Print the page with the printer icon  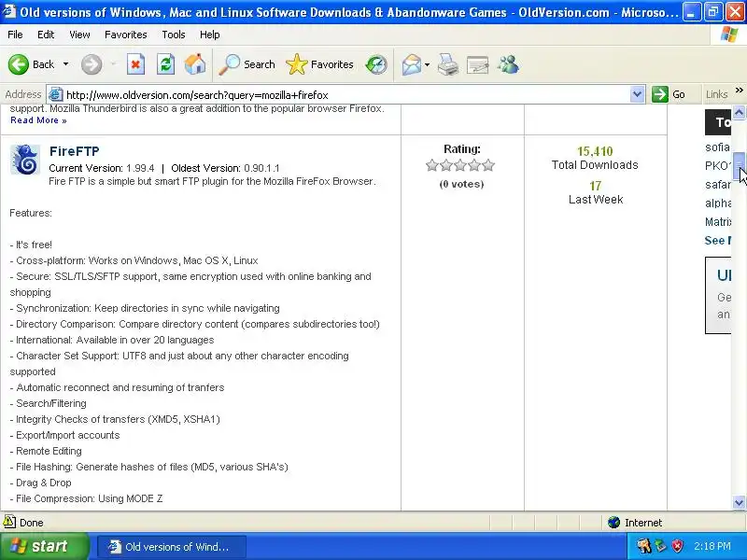[x=448, y=64]
